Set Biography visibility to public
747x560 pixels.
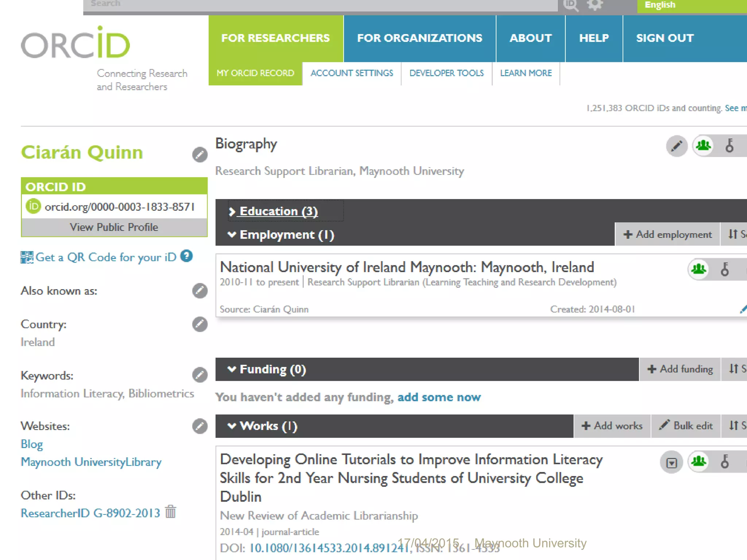[x=703, y=146]
